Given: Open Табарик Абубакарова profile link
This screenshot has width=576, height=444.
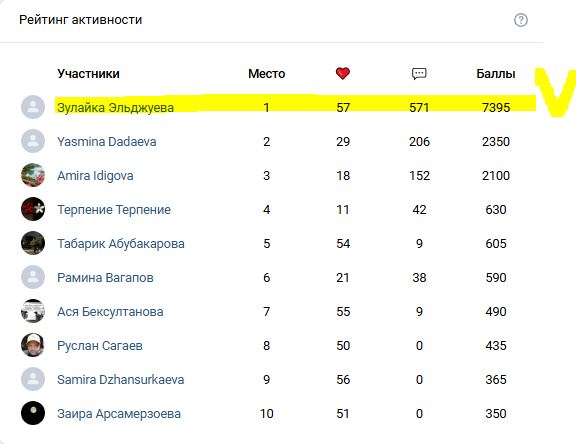Looking at the screenshot, I should [121, 243].
